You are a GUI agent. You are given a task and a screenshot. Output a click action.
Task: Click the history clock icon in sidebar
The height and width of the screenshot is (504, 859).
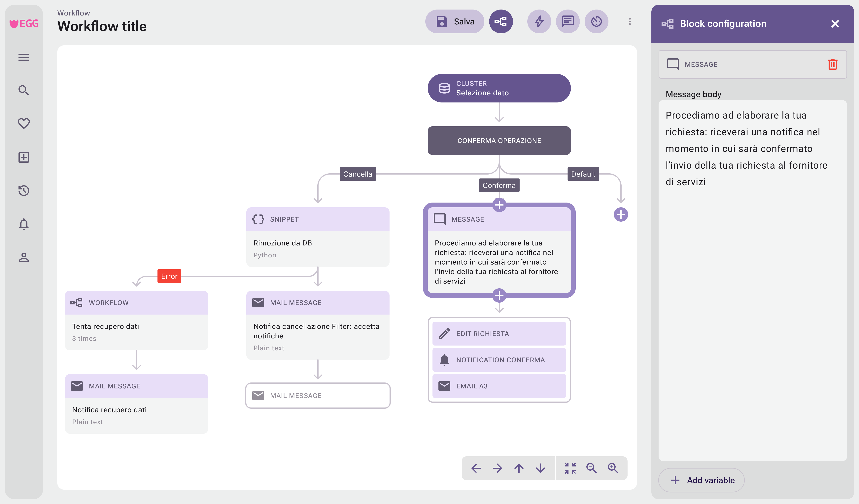tap(24, 190)
